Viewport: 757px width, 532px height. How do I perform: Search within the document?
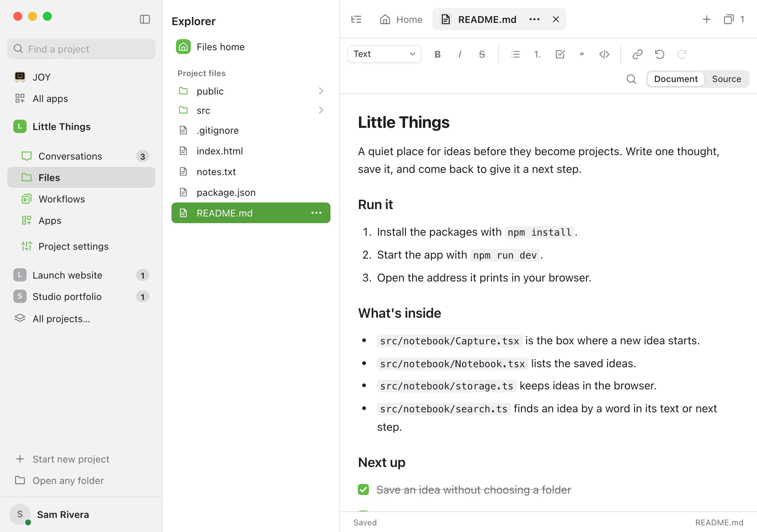(631, 79)
